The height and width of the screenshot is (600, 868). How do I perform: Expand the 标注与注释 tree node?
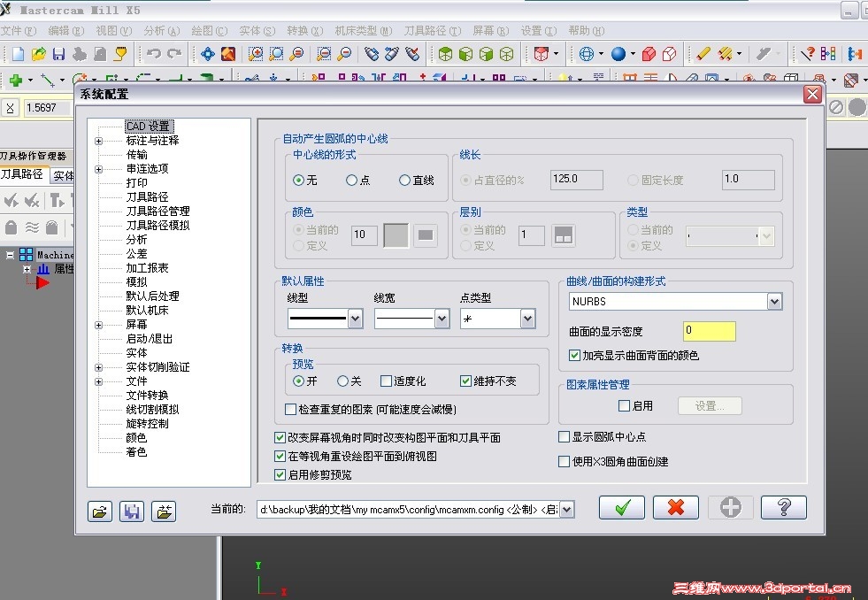(98, 141)
